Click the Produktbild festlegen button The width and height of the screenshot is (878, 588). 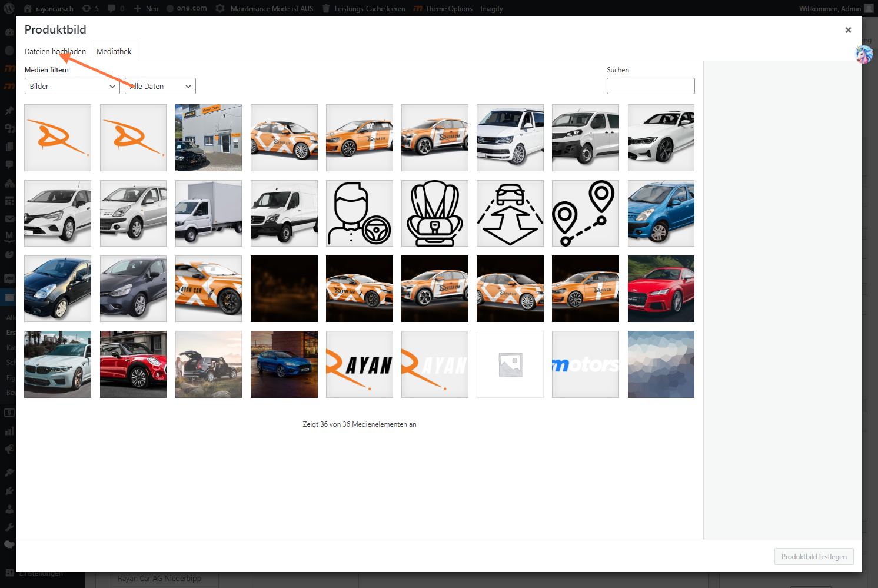(x=814, y=557)
